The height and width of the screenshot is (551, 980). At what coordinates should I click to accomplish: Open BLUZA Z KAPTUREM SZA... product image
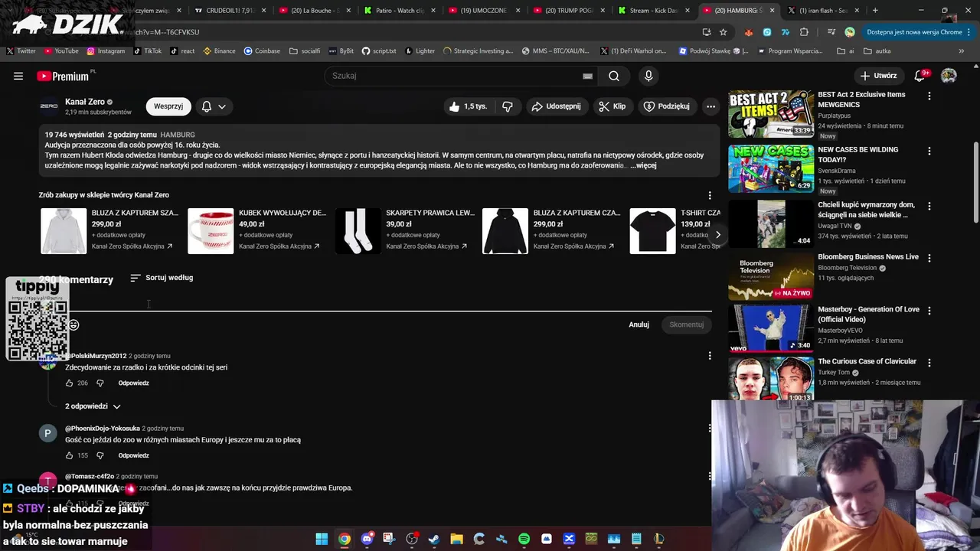coord(64,230)
